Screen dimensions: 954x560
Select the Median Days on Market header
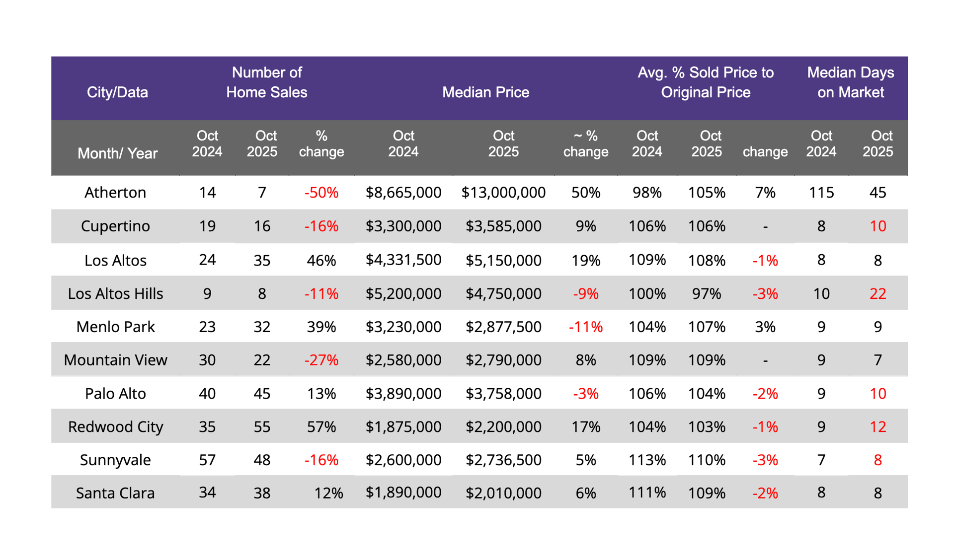pos(850,82)
